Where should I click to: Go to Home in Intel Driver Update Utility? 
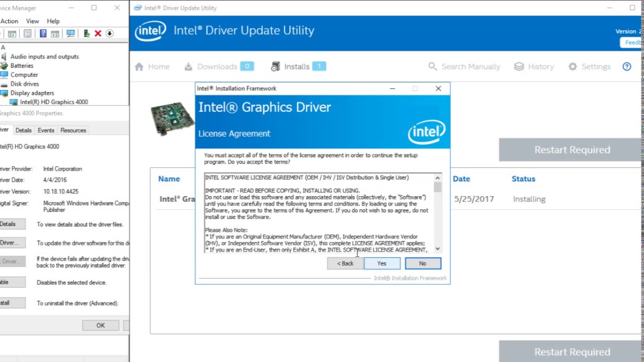[x=152, y=66]
